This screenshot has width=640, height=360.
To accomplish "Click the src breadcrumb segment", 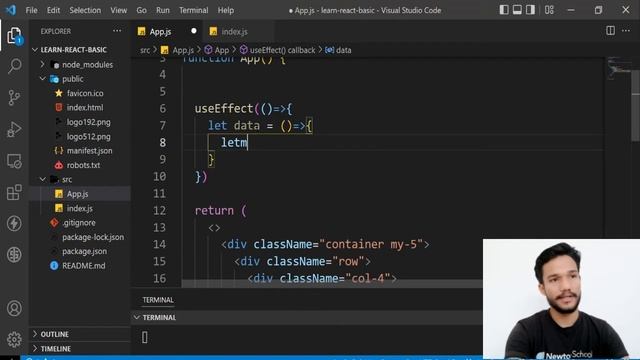I will pos(145,50).
